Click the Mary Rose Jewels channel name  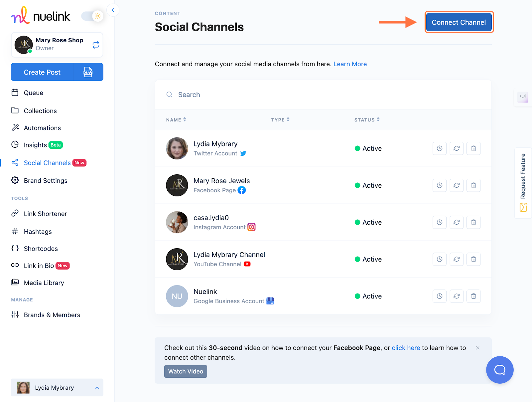222,181
